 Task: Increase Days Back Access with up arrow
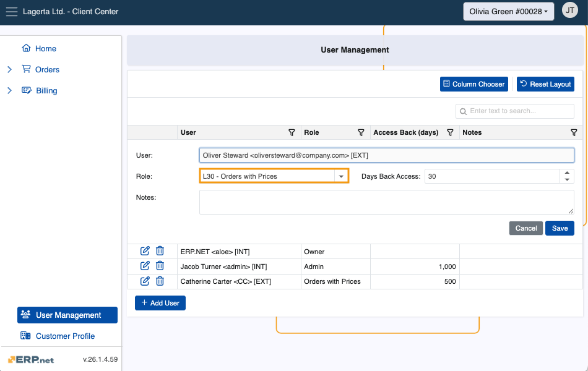(567, 173)
